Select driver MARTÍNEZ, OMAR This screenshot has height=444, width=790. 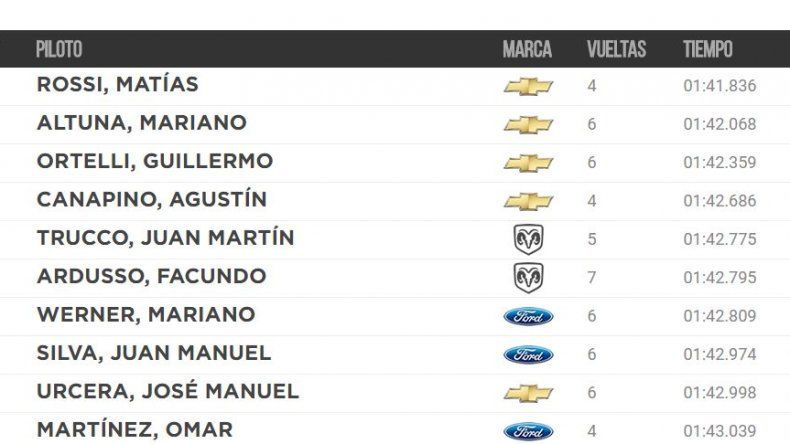click(x=135, y=430)
